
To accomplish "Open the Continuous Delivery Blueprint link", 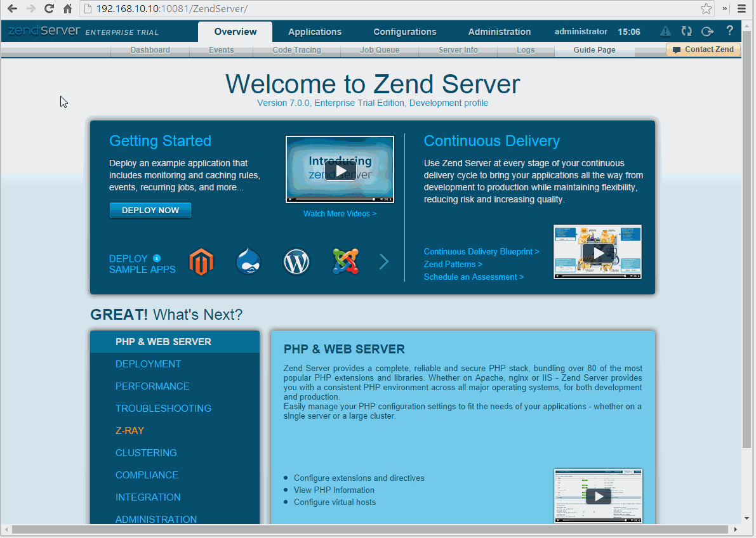I will click(481, 252).
